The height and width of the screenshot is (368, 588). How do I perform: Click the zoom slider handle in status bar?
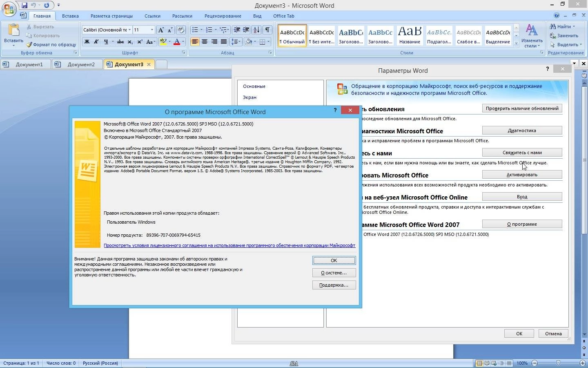(558, 363)
